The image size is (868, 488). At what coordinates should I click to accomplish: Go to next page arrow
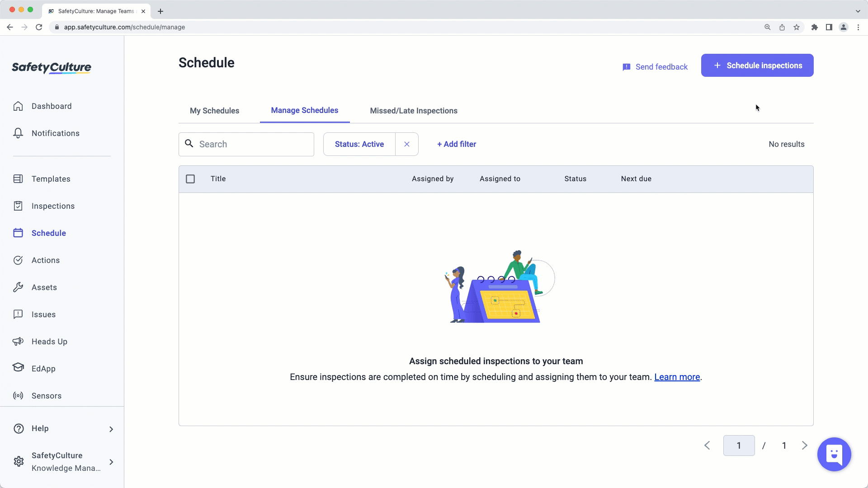point(804,446)
